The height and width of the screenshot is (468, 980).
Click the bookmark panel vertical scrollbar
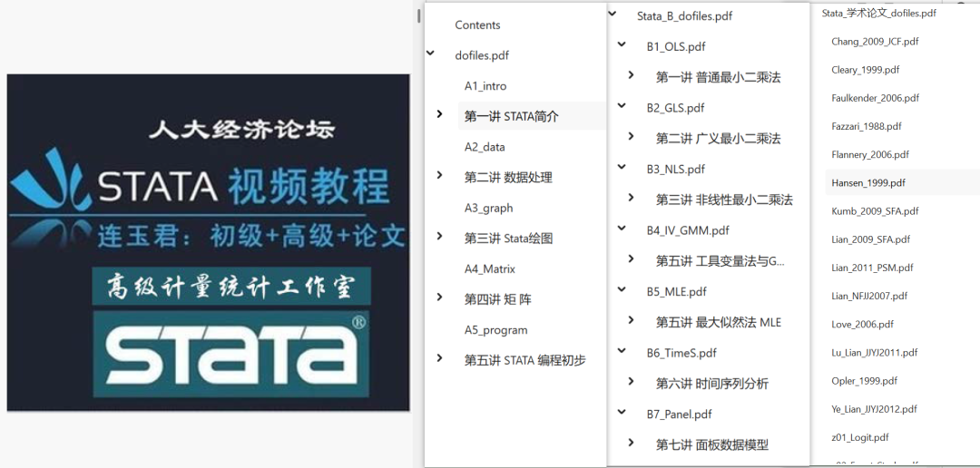click(418, 16)
